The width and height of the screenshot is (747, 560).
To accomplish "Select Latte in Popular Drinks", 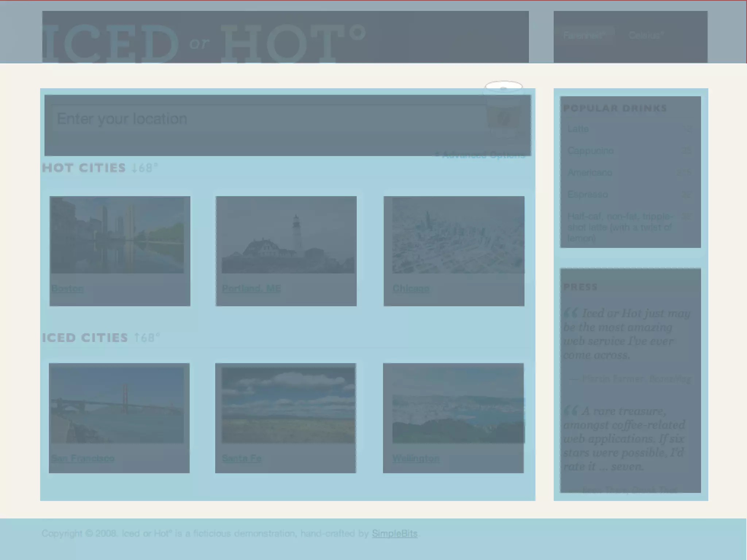I will [578, 129].
